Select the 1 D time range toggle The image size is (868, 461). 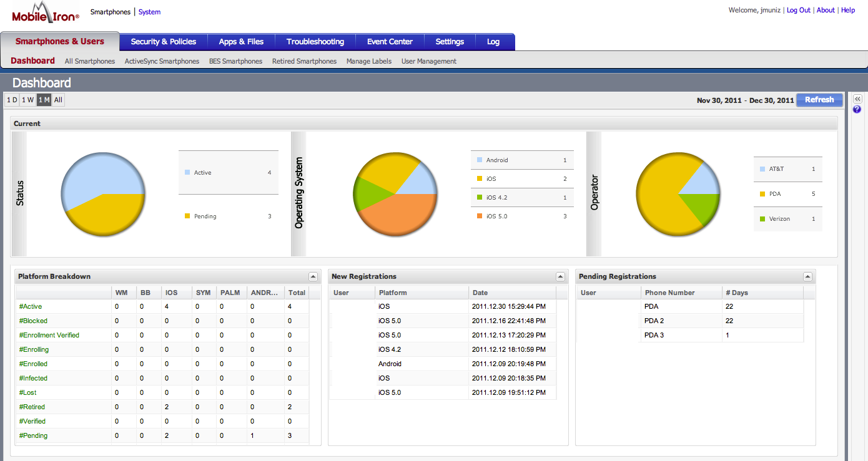pyautogui.click(x=12, y=100)
